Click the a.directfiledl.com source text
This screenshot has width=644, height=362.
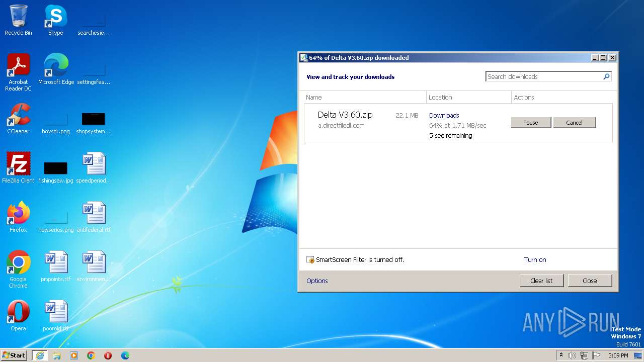pyautogui.click(x=341, y=126)
